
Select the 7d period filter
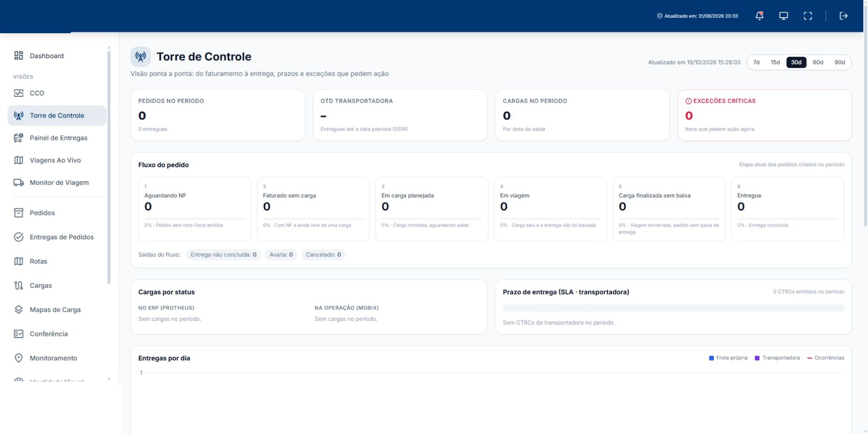[x=756, y=62]
